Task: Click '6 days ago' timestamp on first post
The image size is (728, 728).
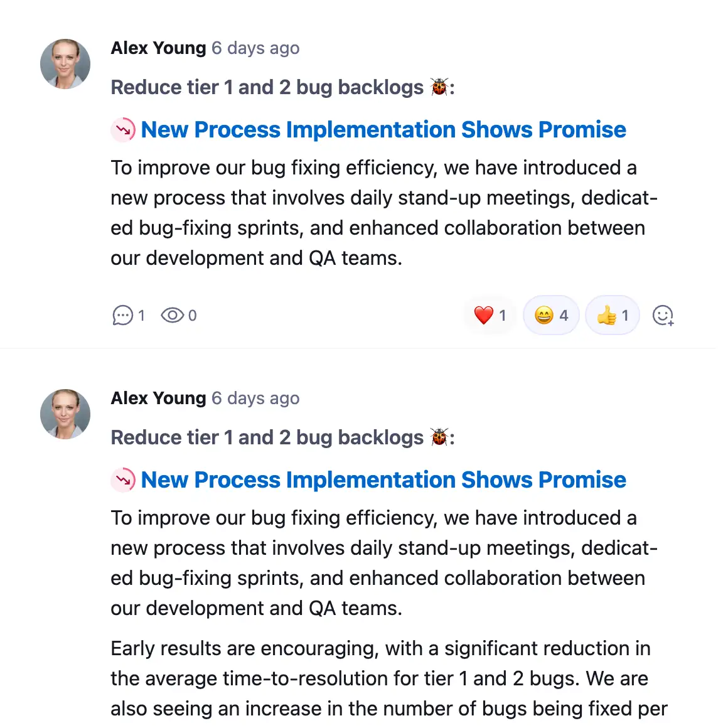Action: tap(255, 48)
